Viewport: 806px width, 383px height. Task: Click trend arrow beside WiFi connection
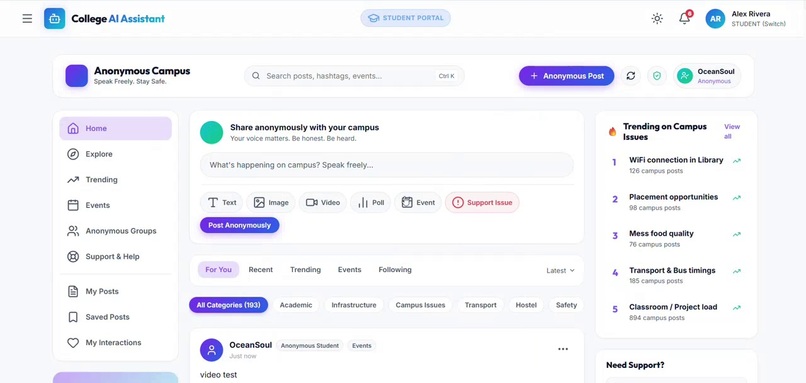[x=737, y=161]
